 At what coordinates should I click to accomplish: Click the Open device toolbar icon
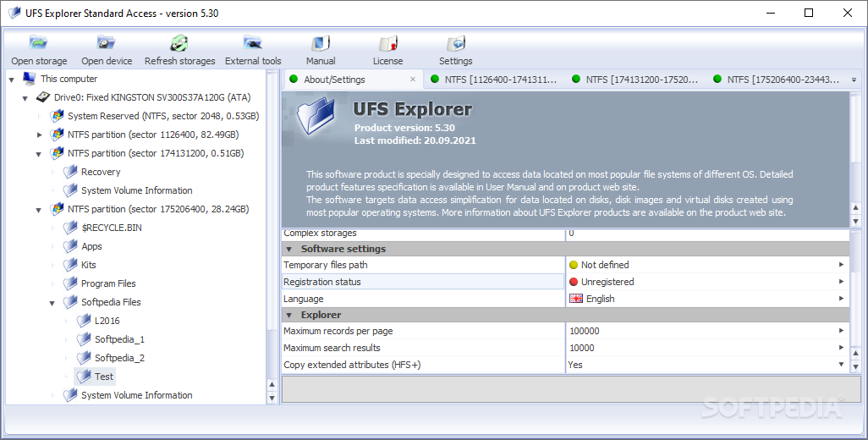(107, 43)
